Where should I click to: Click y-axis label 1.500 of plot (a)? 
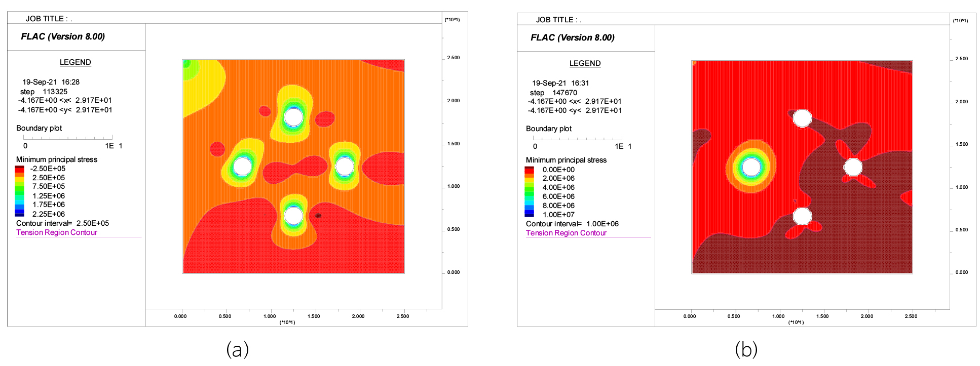454,144
